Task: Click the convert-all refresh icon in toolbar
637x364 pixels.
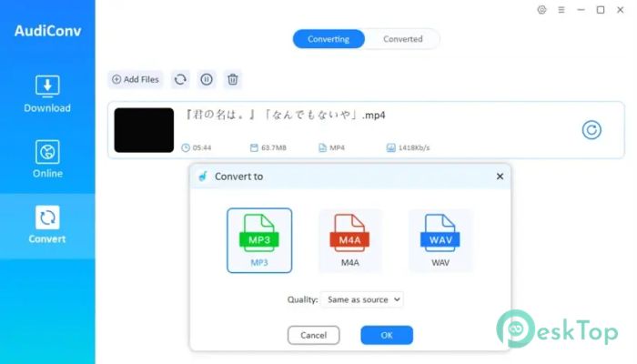Action: pos(180,79)
